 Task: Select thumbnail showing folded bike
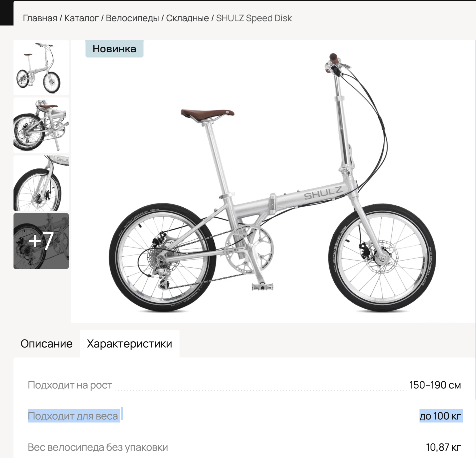41,125
